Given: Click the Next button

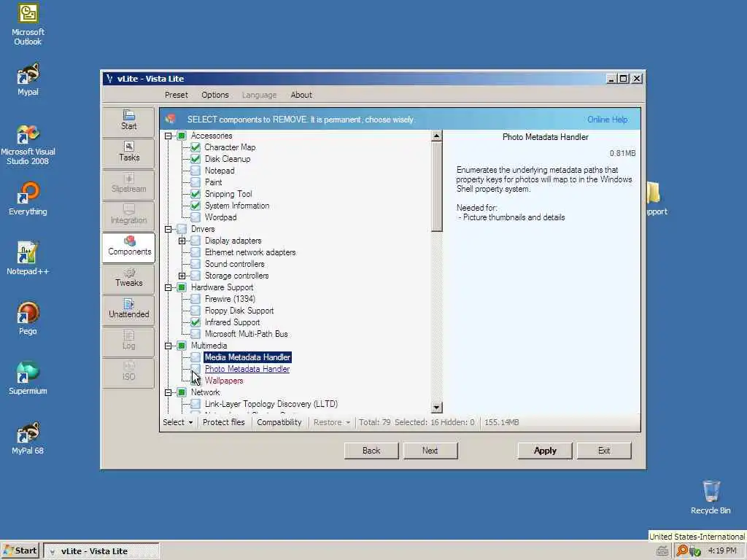Looking at the screenshot, I should coord(430,451).
